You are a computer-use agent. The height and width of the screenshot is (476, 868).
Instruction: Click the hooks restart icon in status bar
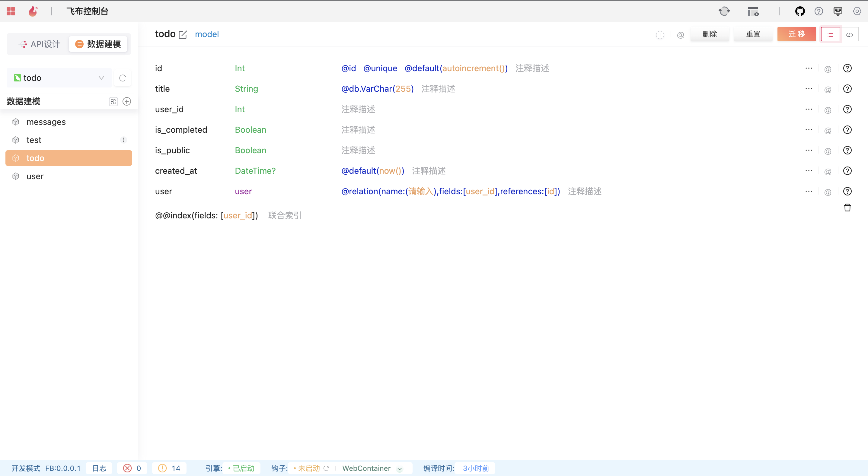click(326, 468)
